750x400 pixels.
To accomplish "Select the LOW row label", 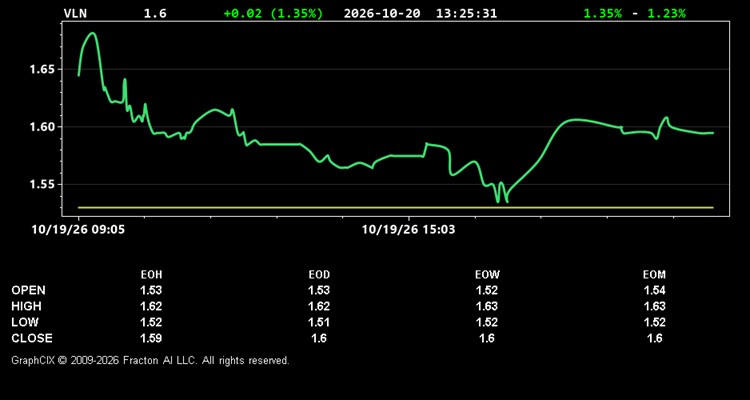I will click(25, 322).
